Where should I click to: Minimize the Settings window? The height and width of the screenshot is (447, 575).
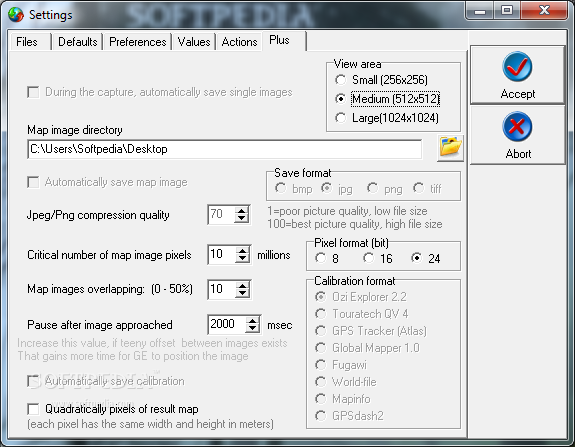pos(479,11)
